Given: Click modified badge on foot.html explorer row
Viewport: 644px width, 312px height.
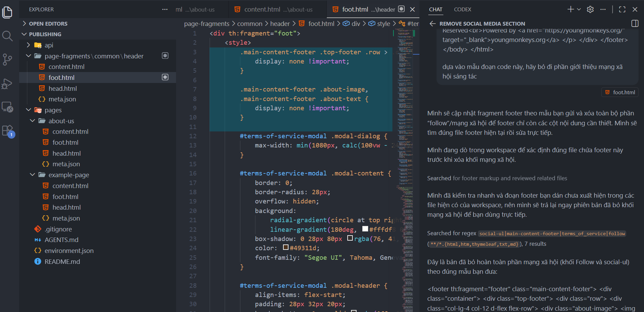Looking at the screenshot, I should (x=165, y=77).
